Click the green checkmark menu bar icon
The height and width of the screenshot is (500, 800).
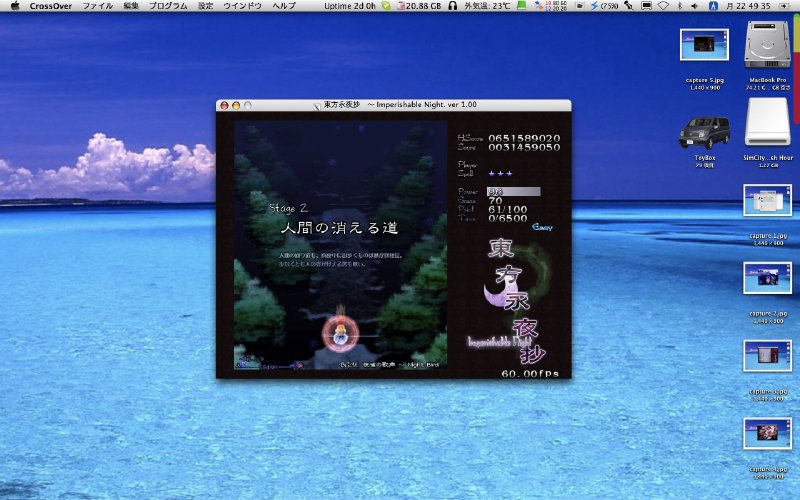pyautogui.click(x=386, y=6)
